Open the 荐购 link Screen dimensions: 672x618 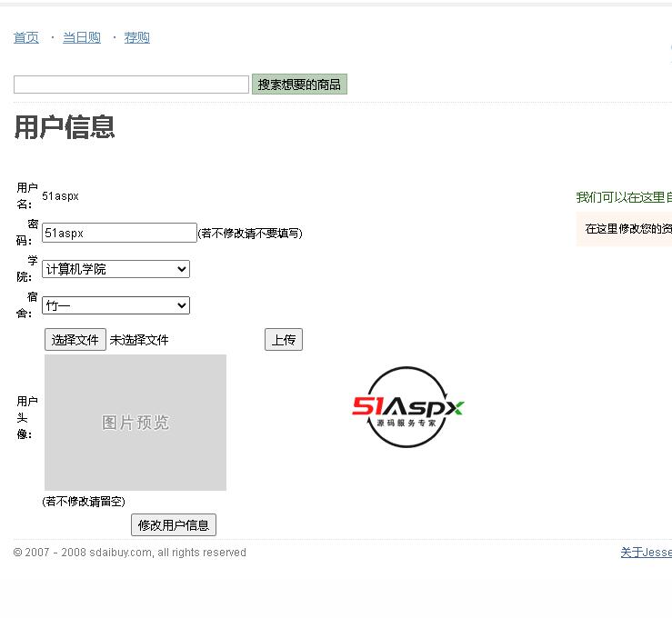pyautogui.click(x=136, y=37)
